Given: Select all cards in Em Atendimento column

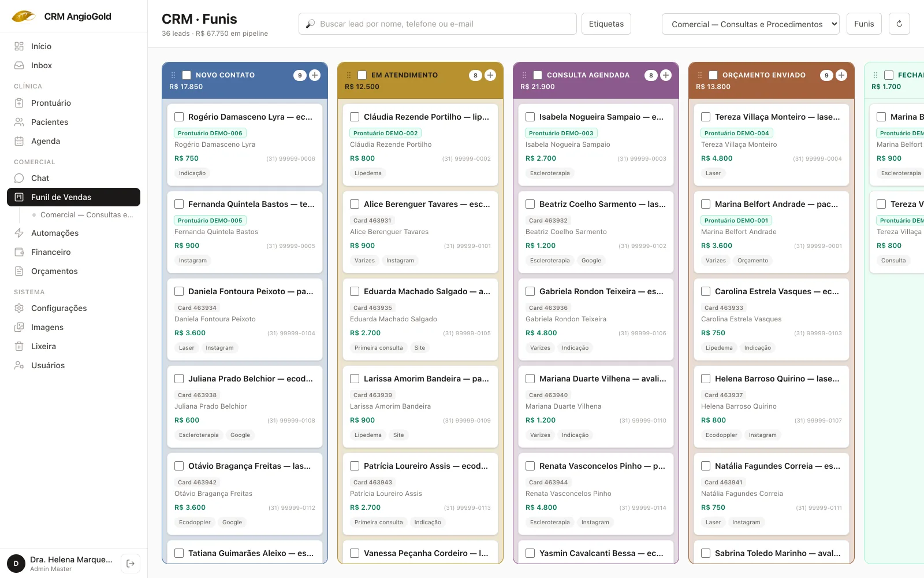Looking at the screenshot, I should (362, 75).
